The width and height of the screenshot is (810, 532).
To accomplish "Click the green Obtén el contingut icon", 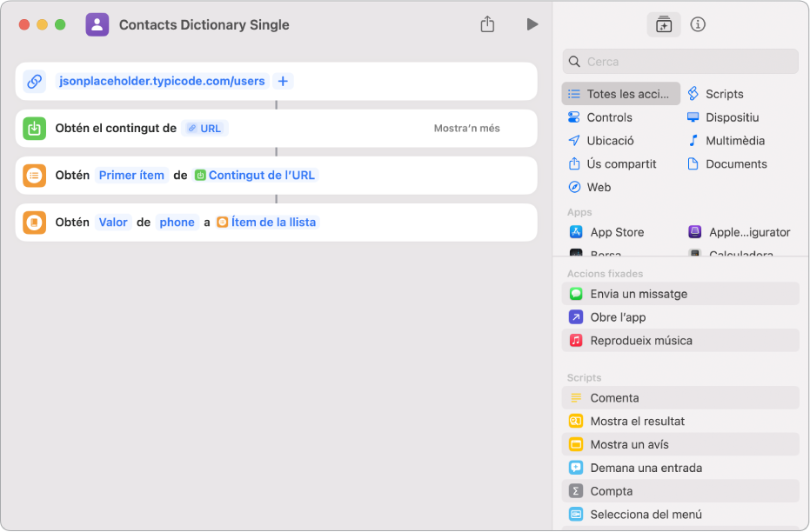I will (35, 129).
